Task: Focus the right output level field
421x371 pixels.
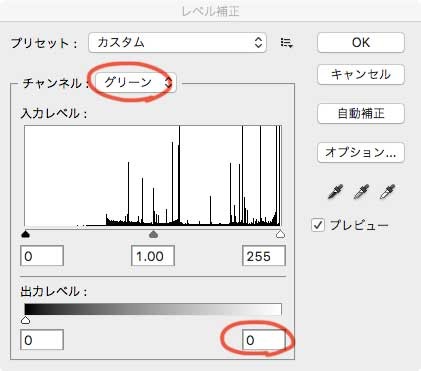Action: pyautogui.click(x=264, y=340)
